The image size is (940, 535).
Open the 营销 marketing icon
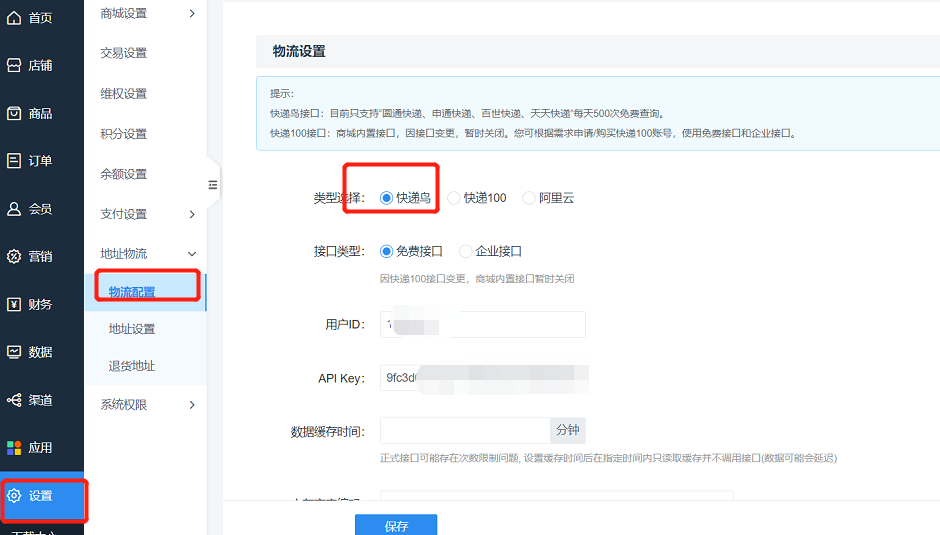tap(14, 256)
